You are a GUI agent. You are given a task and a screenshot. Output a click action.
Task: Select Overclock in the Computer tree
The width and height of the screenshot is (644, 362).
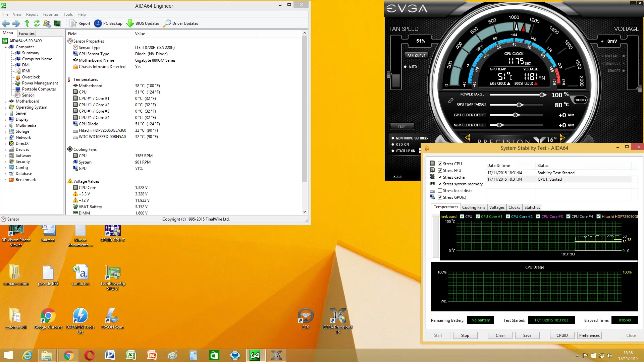point(31,77)
